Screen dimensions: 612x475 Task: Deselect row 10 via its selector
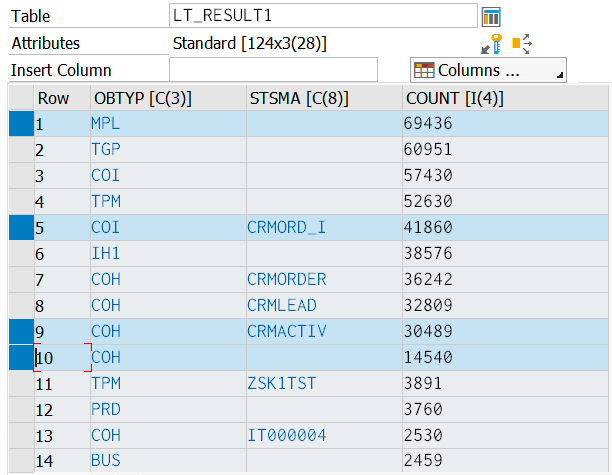pyautogui.click(x=21, y=358)
